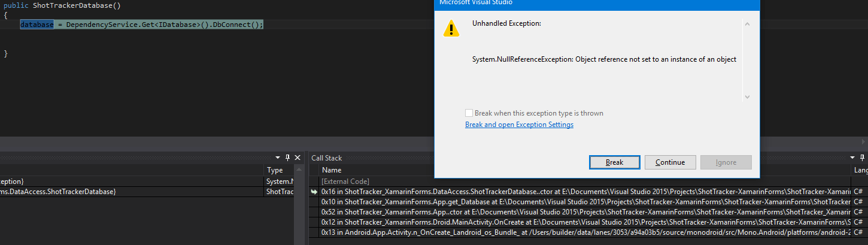Viewport: 868px width, 245px height.
Task: Click the 'Microsoft Visual Studio' dialog title bar
Action: pyautogui.click(x=597, y=4)
